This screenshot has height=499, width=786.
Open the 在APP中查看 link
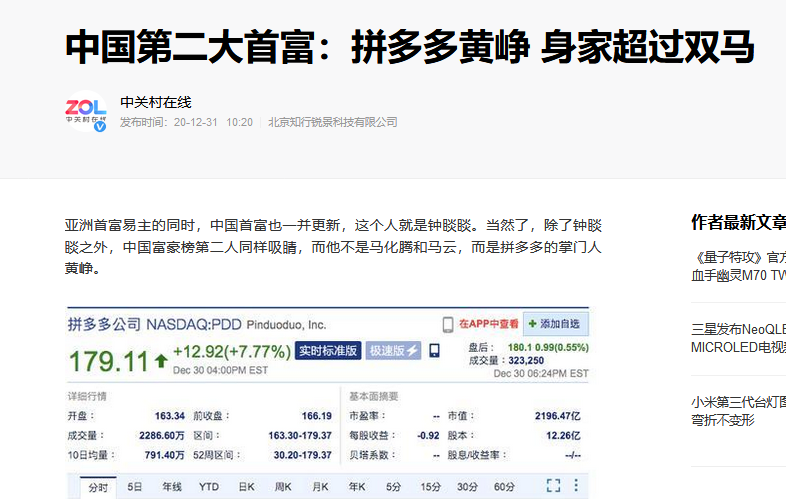(489, 324)
